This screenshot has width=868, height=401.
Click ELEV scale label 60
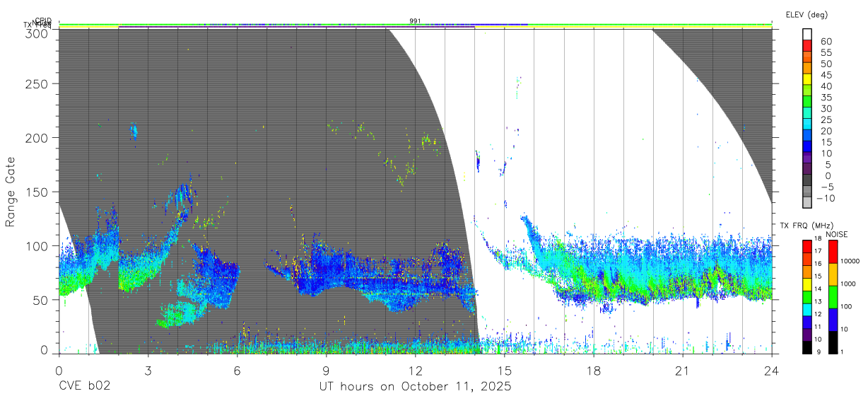826,42
